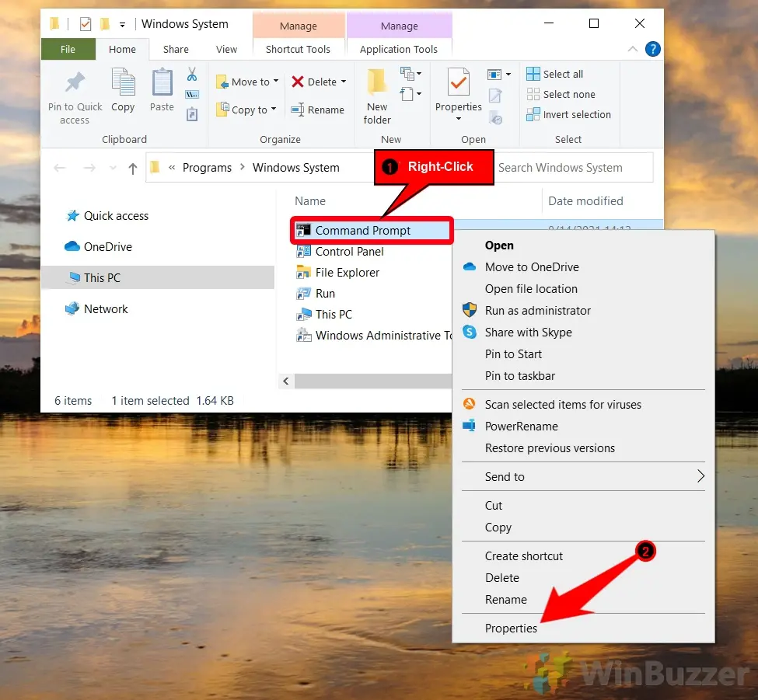Open the Shortcut Tools tab
The width and height of the screenshot is (758, 700).
pos(298,49)
